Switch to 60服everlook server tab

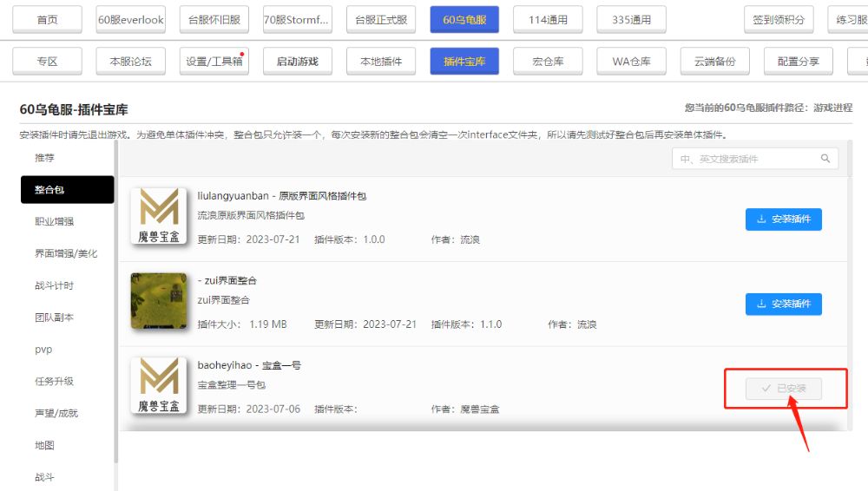click(131, 20)
